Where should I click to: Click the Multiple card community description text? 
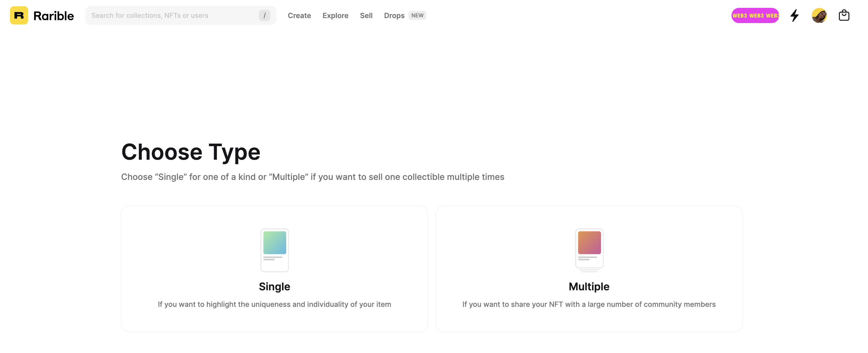(x=589, y=304)
